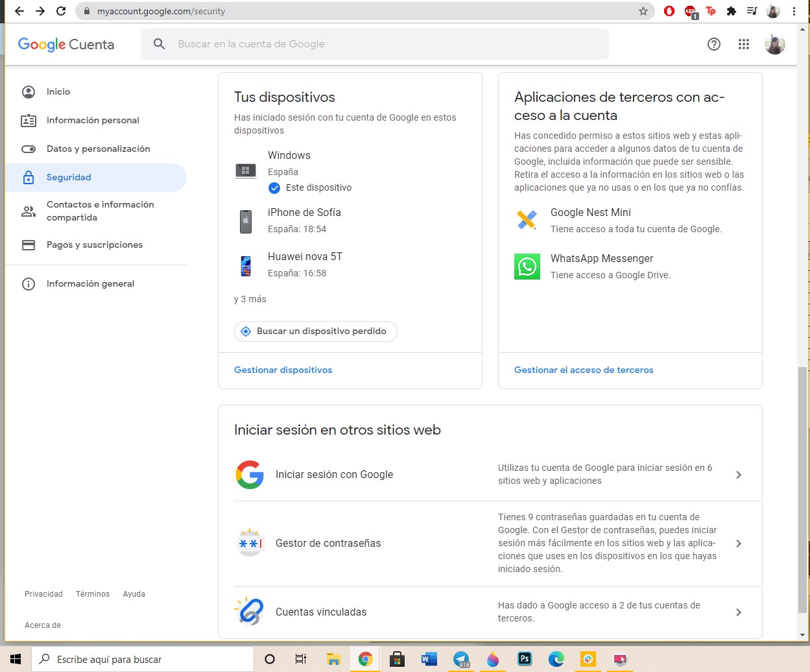Click the 'iPhone de Sofía' device name
This screenshot has width=810, height=672.
coord(304,213)
